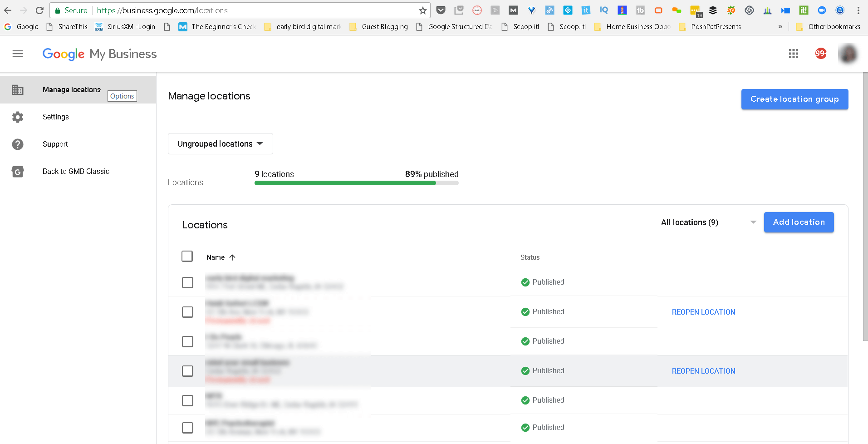Check the select-all locations checkbox

click(187, 256)
